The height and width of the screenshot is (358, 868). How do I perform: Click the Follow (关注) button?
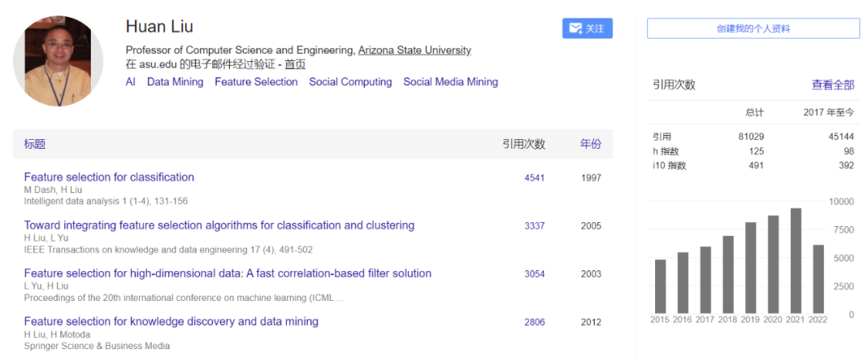point(587,28)
